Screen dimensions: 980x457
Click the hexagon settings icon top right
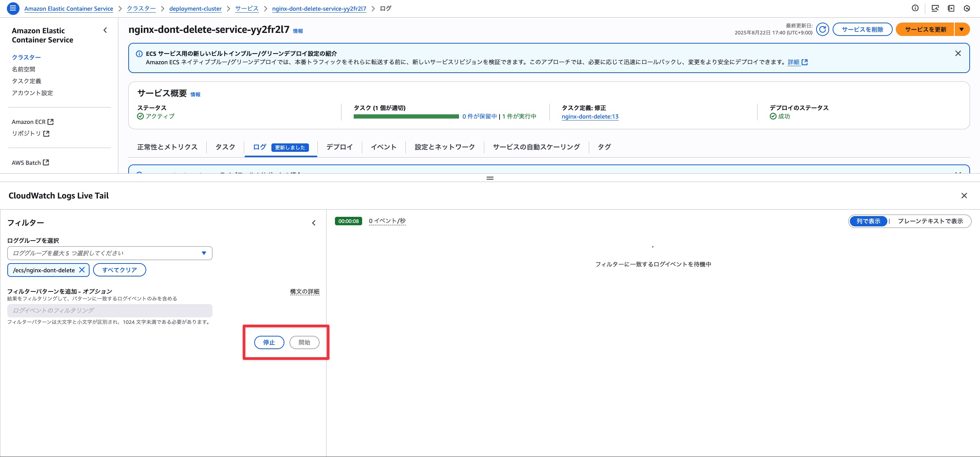coord(967,8)
